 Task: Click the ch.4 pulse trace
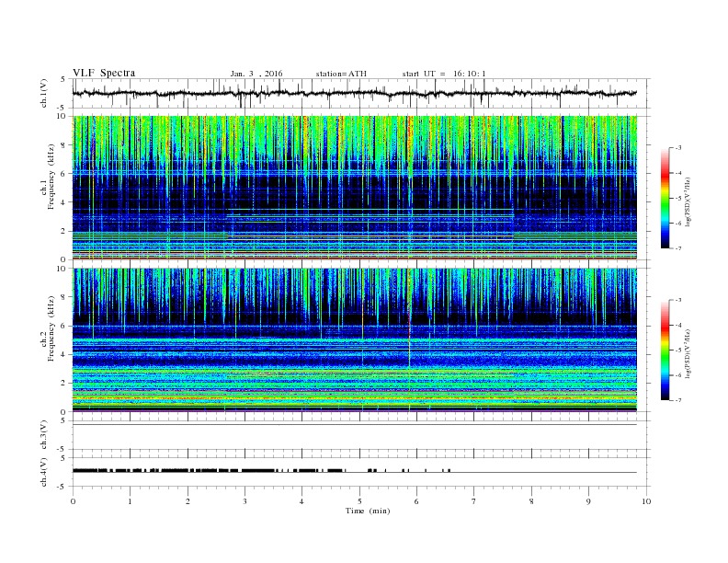point(354,471)
